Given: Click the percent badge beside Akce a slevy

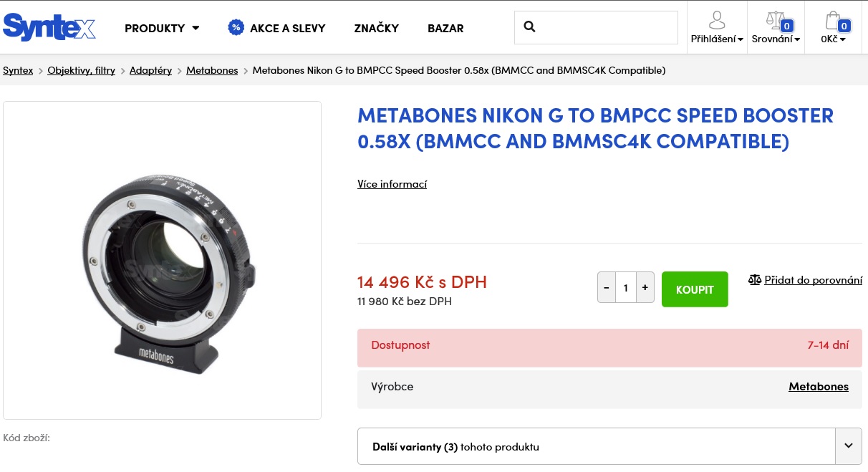Looking at the screenshot, I should pos(236,28).
